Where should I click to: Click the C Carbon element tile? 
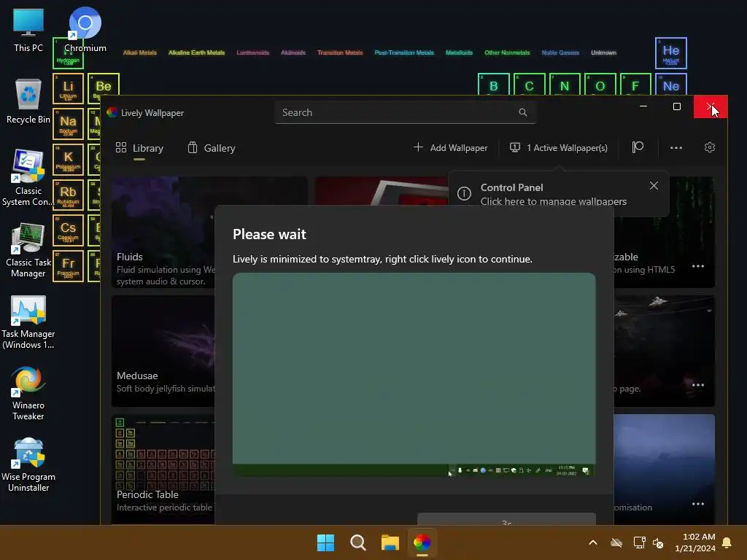(529, 85)
